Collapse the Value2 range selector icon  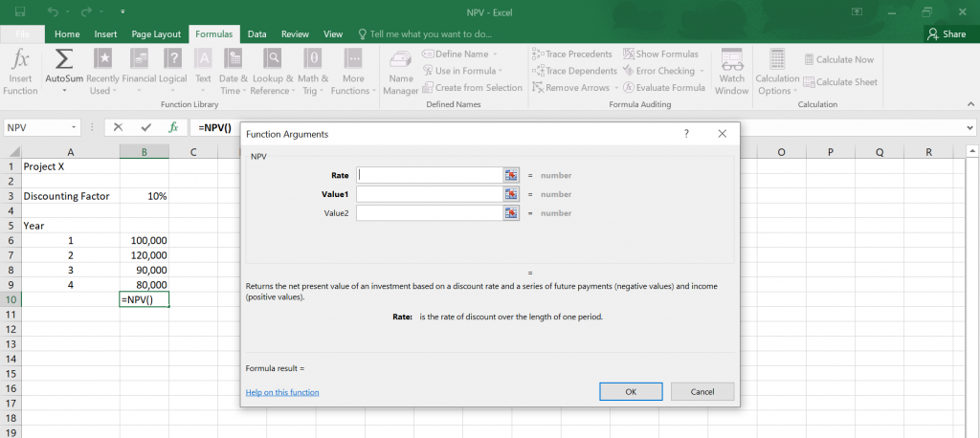pyautogui.click(x=511, y=213)
